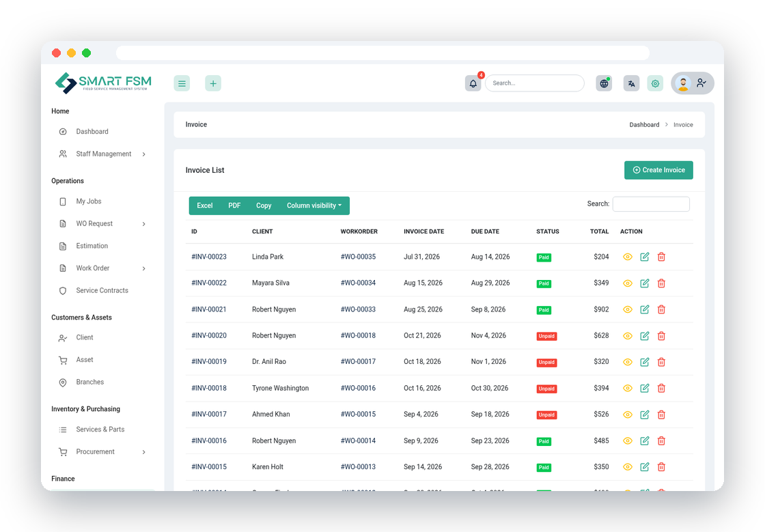Expand the Staff Management submenu

pos(144,154)
